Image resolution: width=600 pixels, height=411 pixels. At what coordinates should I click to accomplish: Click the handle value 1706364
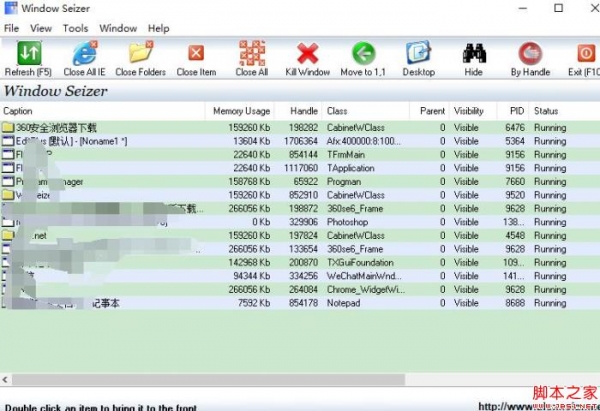(x=301, y=141)
